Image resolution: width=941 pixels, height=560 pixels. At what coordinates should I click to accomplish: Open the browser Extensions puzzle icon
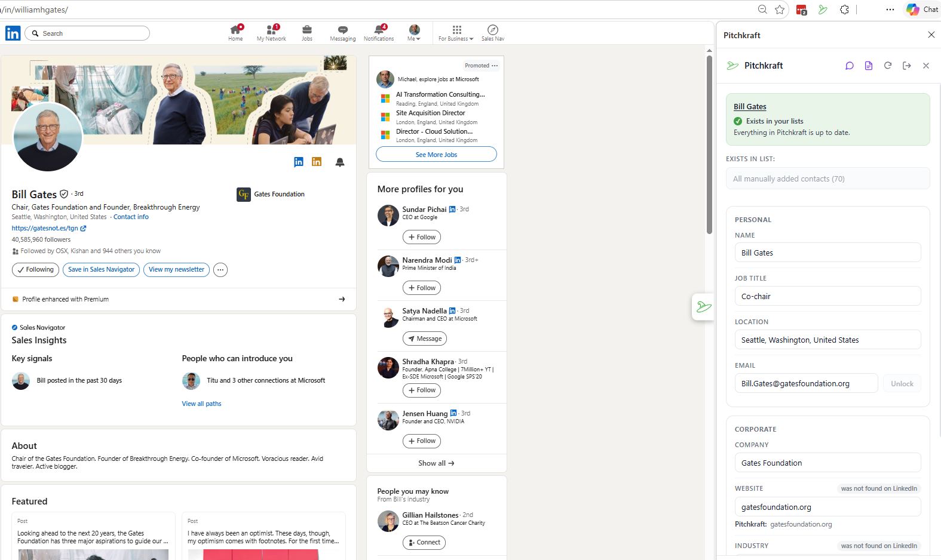coord(844,10)
